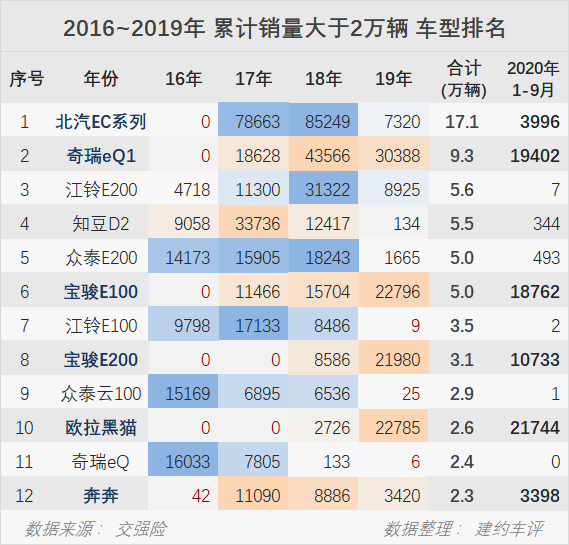The width and height of the screenshot is (569, 545).
Task: Select the 19年 column header
Action: pyautogui.click(x=393, y=79)
